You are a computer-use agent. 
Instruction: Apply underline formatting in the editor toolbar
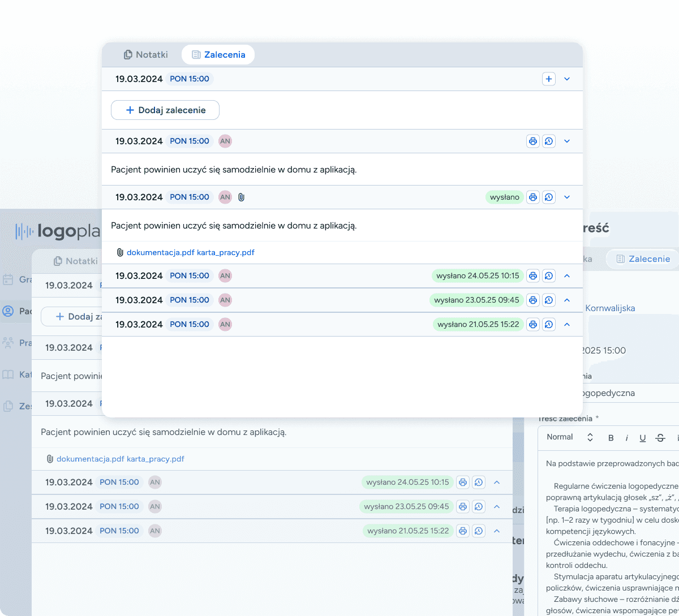[x=642, y=438]
